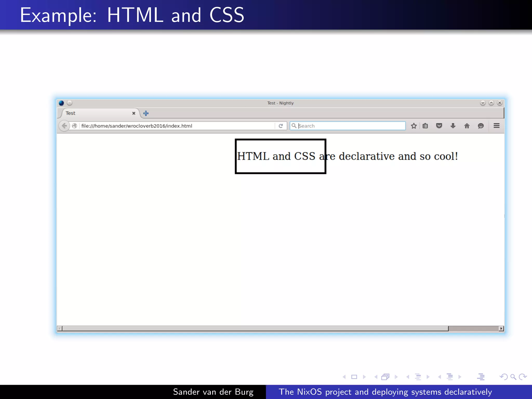Image resolution: width=532 pixels, height=399 pixels.
Task: Click the bordered HTML and CSS box
Action: pyautogui.click(x=281, y=156)
